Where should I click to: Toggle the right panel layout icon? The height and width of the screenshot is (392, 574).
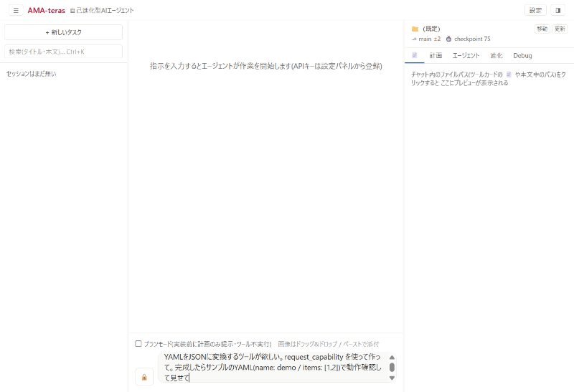click(558, 10)
